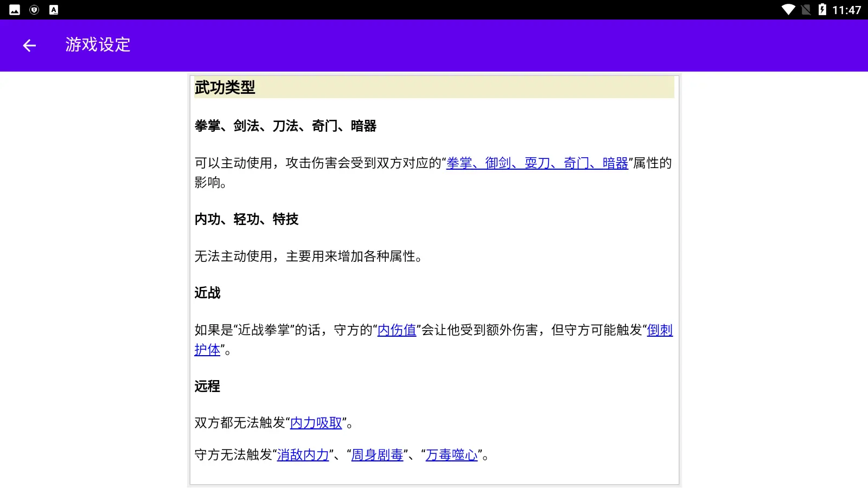This screenshot has width=868, height=488.
Task: Tap the keyboard 'A' status bar icon
Action: click(x=54, y=10)
